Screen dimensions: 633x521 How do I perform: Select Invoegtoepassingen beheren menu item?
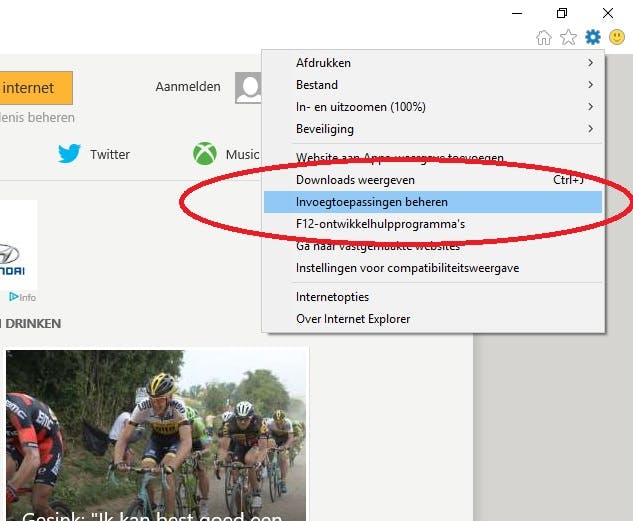(372, 202)
